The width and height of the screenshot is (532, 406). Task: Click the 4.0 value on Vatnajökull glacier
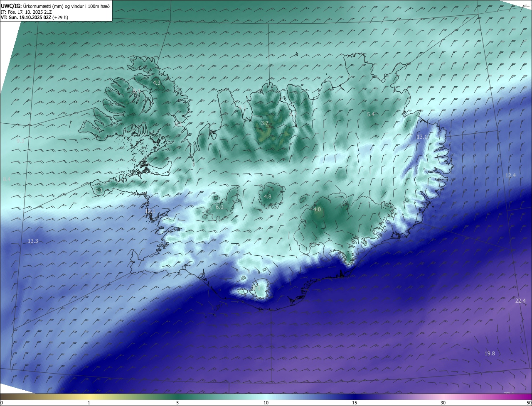click(x=317, y=210)
